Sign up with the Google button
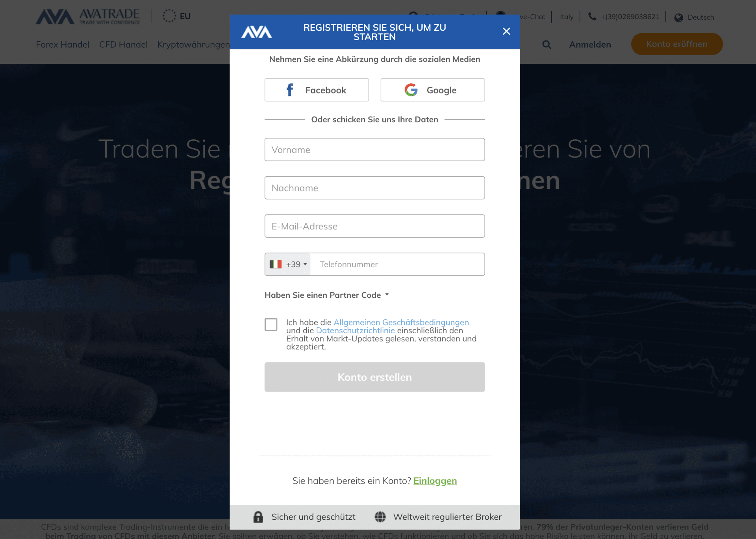This screenshot has width=756, height=539. click(x=432, y=90)
